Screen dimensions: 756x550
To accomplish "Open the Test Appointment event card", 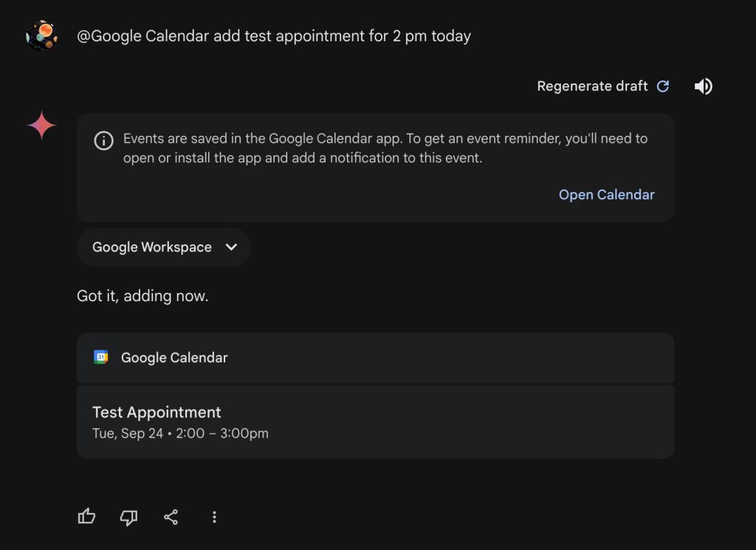I will tap(375, 422).
